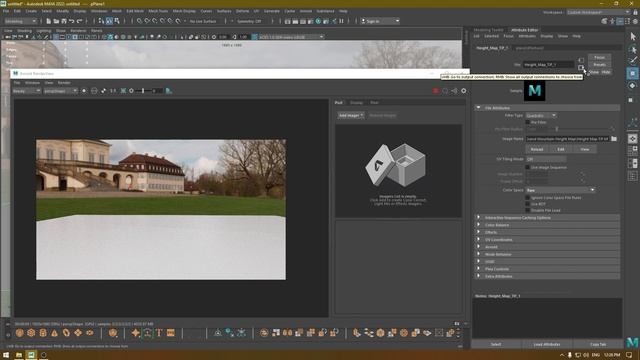Open the Filter Type dropdown
The image size is (640, 360).
541,116
